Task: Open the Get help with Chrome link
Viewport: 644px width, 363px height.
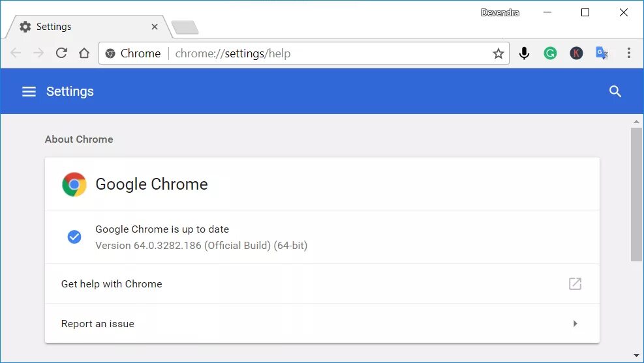Action: (112, 284)
